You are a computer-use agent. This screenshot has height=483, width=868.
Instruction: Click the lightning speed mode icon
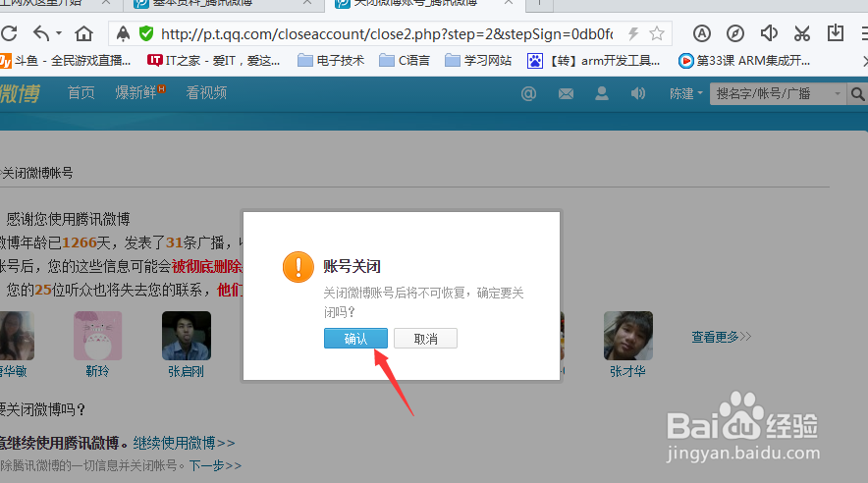(633, 33)
